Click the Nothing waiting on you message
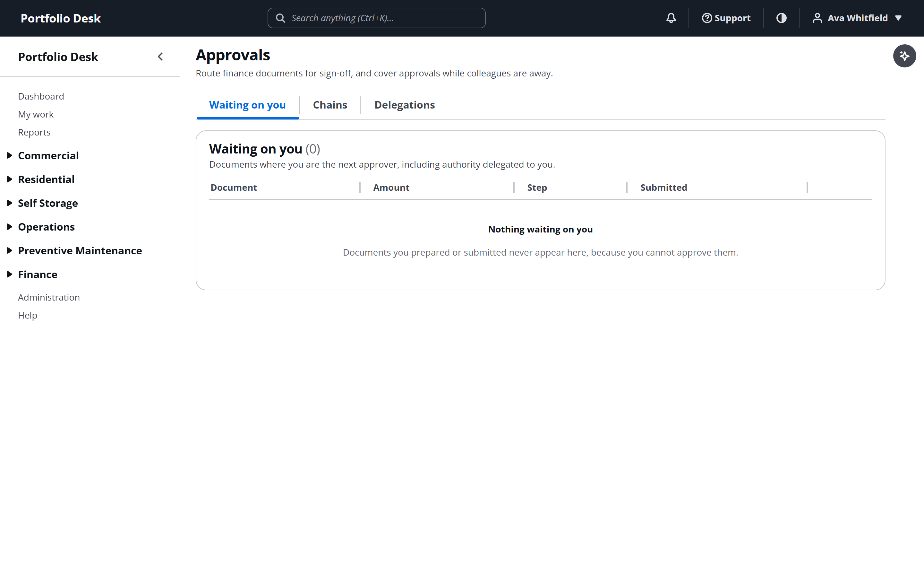924x578 pixels. pyautogui.click(x=540, y=229)
